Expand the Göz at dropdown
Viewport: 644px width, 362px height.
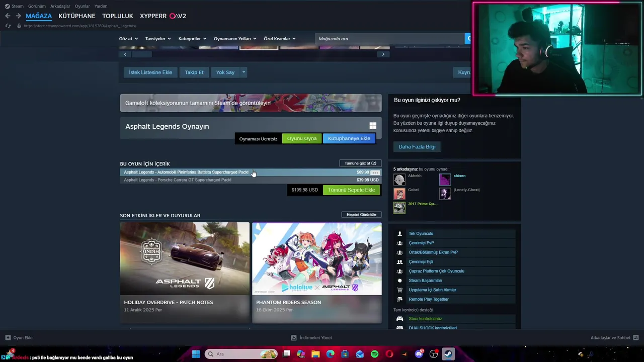(x=128, y=39)
